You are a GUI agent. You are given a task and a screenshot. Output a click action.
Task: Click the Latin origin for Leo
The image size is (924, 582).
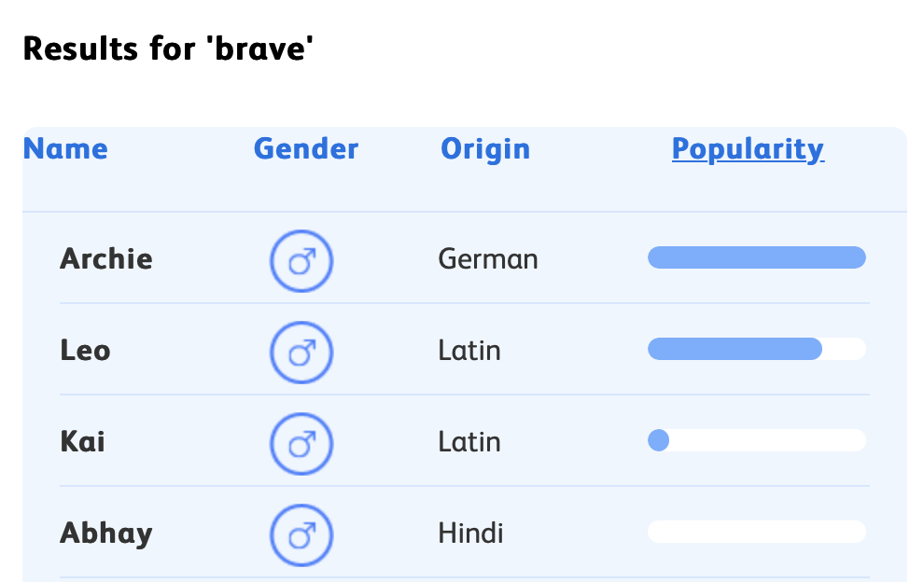(x=469, y=351)
